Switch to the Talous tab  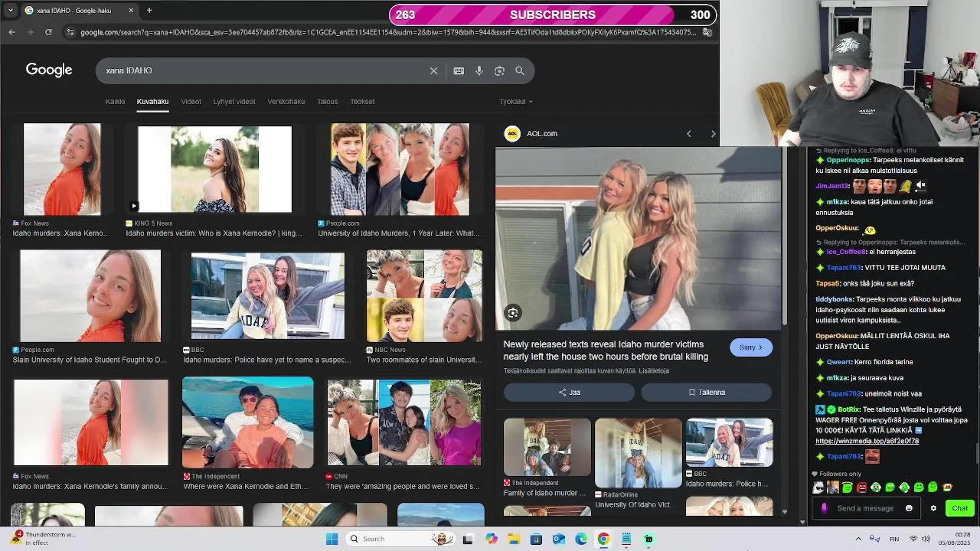[327, 101]
